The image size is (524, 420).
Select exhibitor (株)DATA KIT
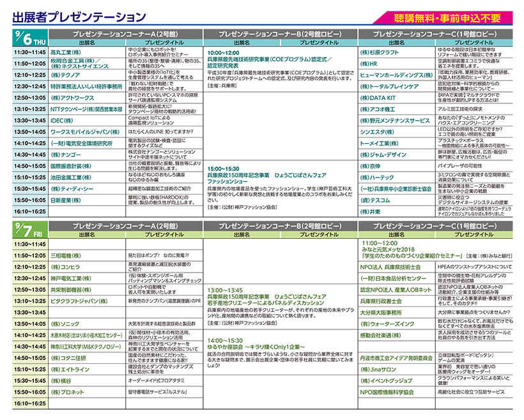pyautogui.click(x=378, y=98)
